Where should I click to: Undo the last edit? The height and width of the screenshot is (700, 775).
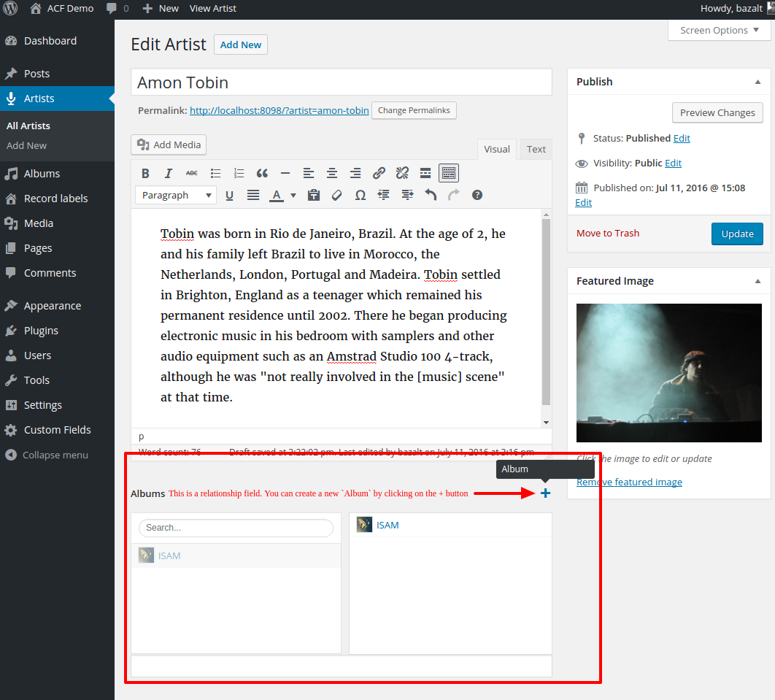click(x=431, y=196)
